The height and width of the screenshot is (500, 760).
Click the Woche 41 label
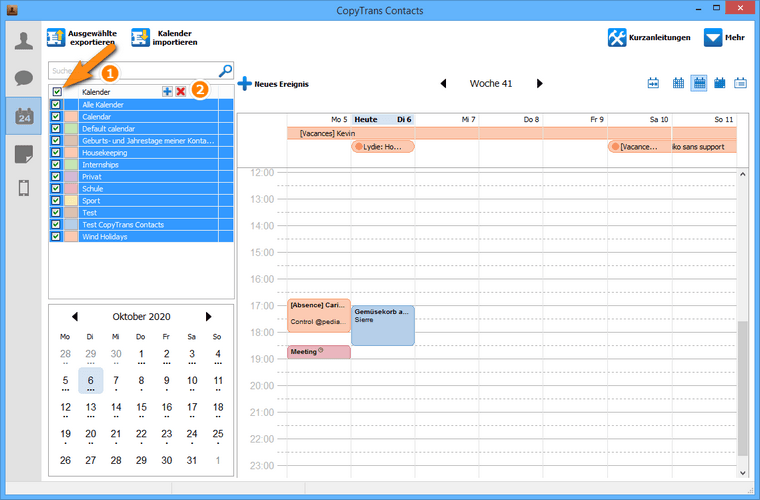tap(491, 83)
